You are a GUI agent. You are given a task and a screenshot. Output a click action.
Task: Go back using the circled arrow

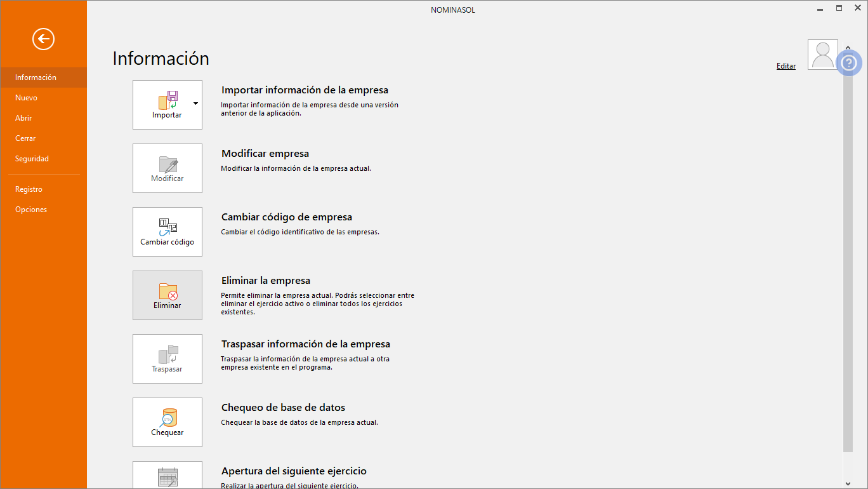[44, 39]
